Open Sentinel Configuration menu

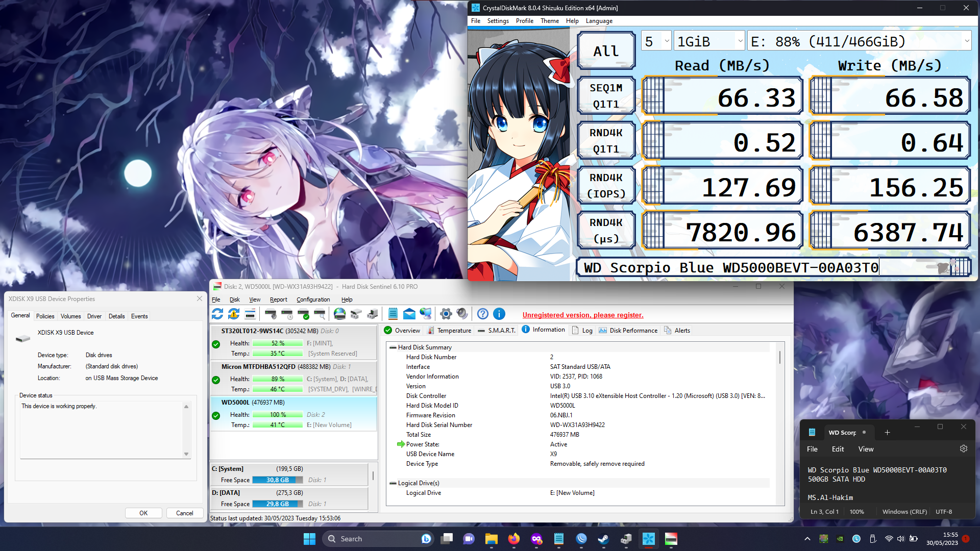tap(313, 299)
